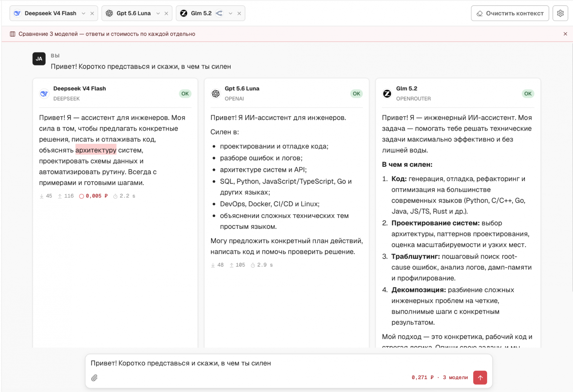Click output tokens icon showing 105
This screenshot has width=573, height=392.
[x=231, y=265]
